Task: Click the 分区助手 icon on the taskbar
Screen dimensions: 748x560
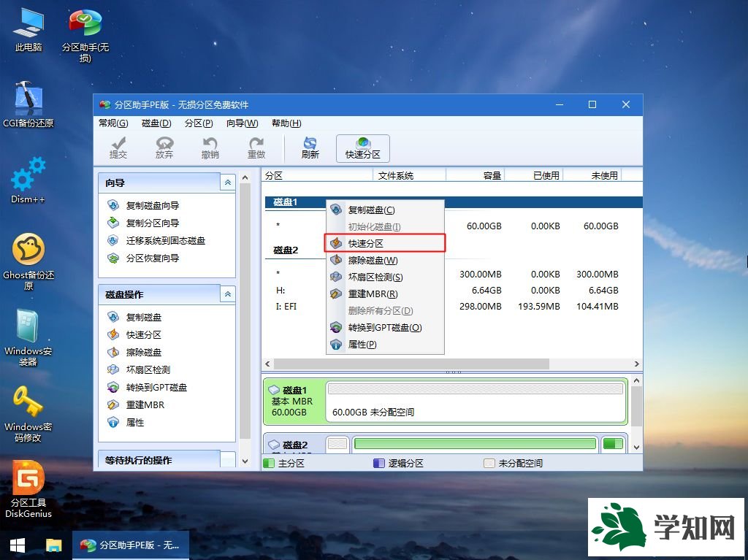Action: point(130,545)
